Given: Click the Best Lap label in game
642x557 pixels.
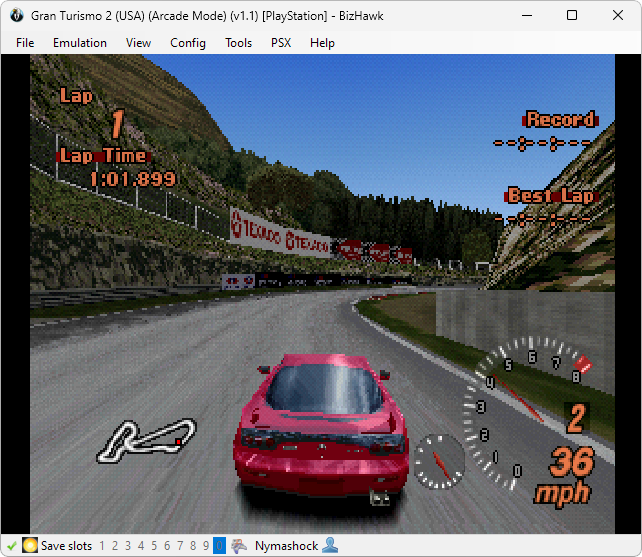Looking at the screenshot, I should [551, 195].
